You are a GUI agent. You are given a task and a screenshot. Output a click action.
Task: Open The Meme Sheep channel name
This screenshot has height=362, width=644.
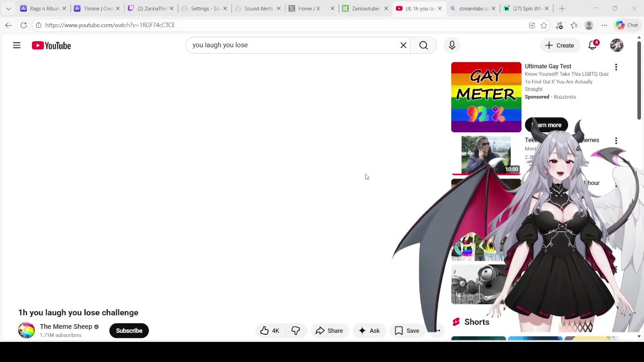(x=66, y=327)
